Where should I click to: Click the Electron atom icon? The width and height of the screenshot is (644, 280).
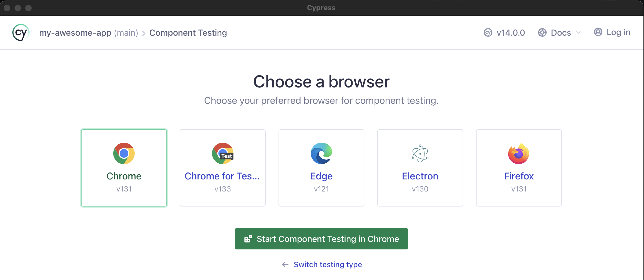pos(420,153)
